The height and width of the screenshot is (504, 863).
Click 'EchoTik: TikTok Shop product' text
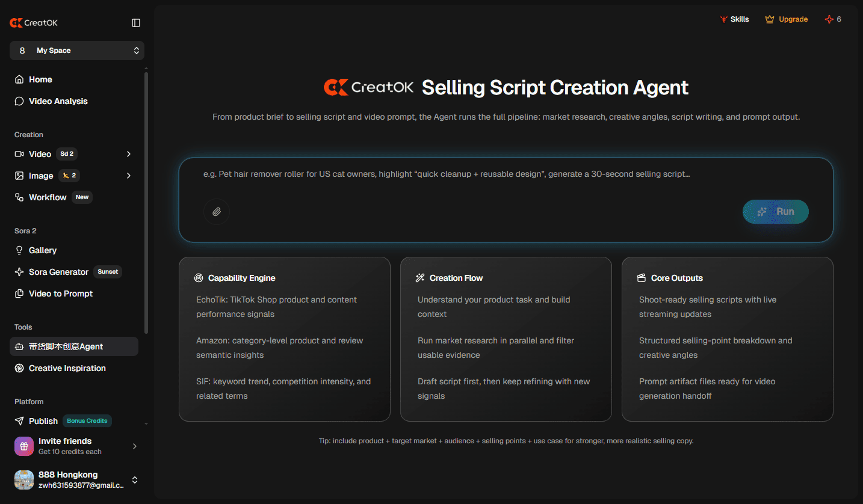tap(277, 307)
